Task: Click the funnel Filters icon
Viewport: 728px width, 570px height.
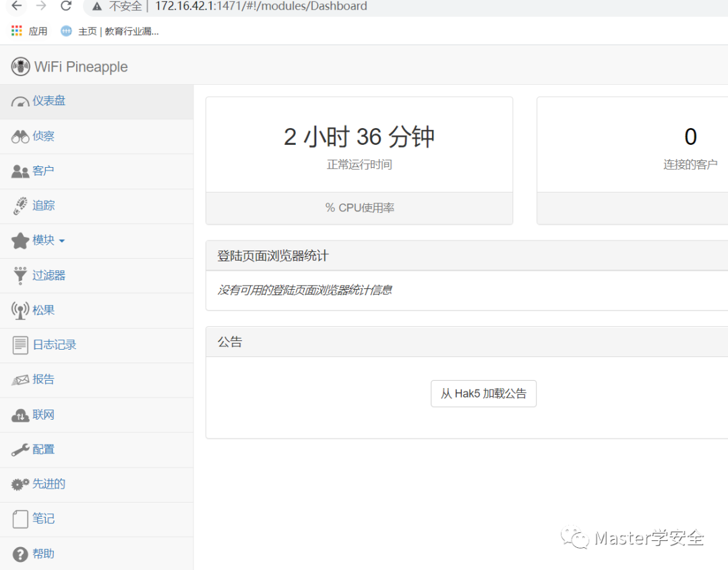Action: point(20,276)
